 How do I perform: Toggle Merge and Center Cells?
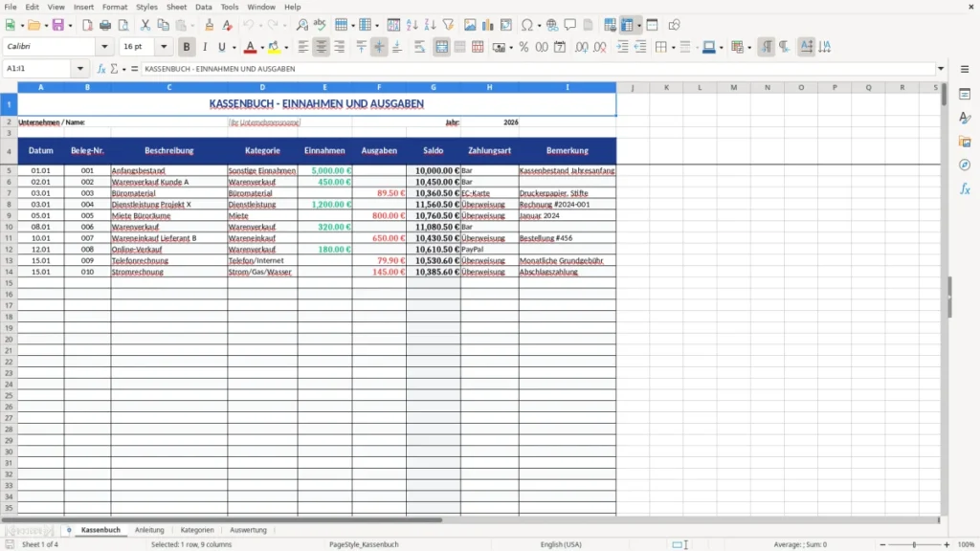pos(441,47)
